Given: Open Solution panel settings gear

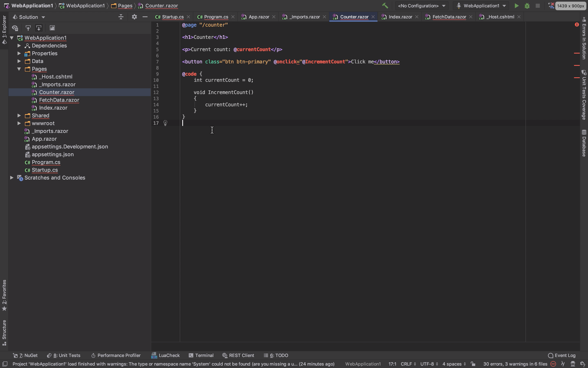Looking at the screenshot, I should click(134, 17).
